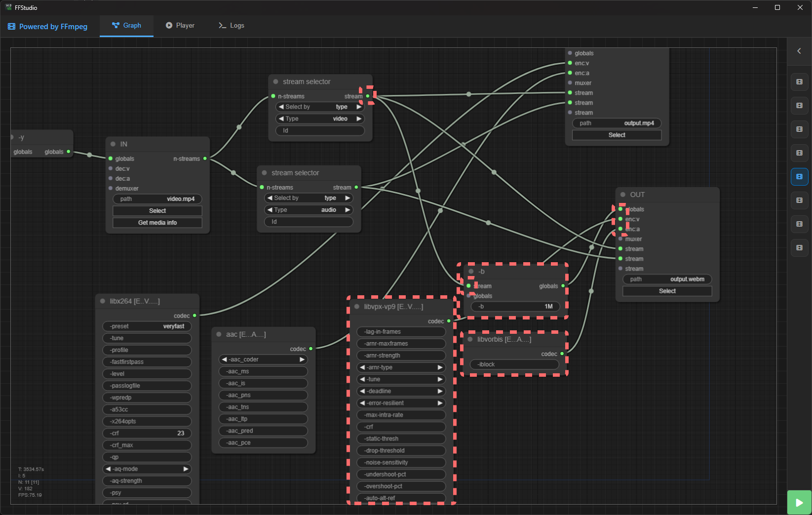Image resolution: width=812 pixels, height=515 pixels.
Task: Click the bottommost film icon in right sidebar
Action: click(799, 248)
